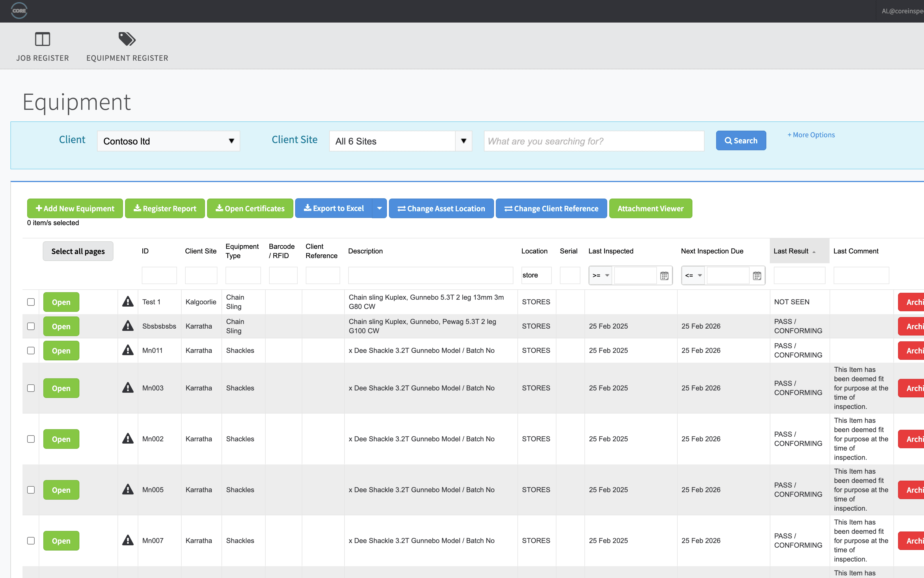
Task: Open the Last Inspected calendar picker
Action: pyautogui.click(x=664, y=276)
